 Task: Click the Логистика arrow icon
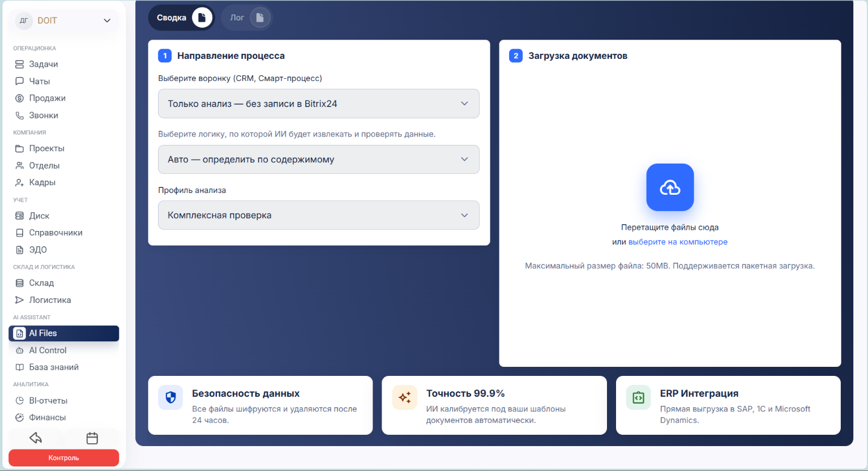point(19,300)
